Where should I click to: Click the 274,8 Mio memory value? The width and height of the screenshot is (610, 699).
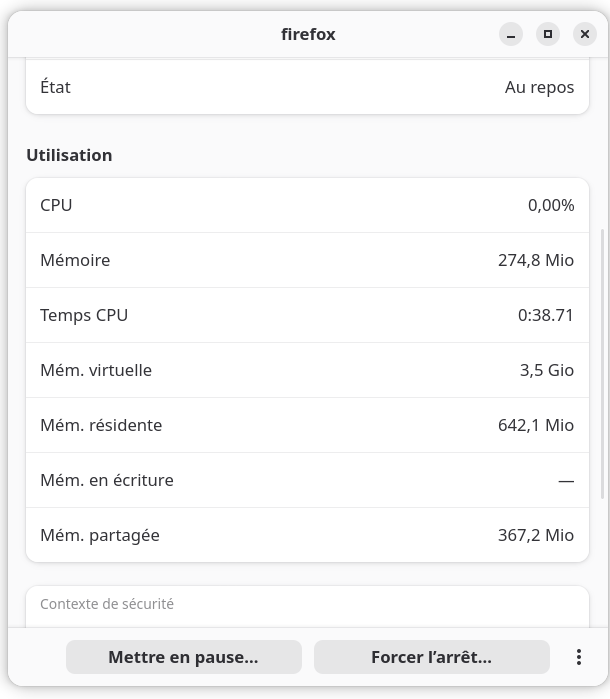pos(535,260)
